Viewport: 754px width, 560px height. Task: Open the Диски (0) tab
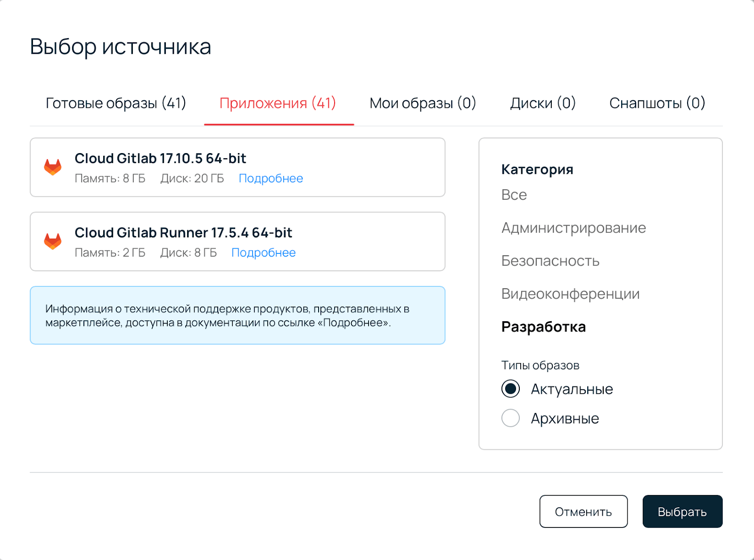pos(543,103)
